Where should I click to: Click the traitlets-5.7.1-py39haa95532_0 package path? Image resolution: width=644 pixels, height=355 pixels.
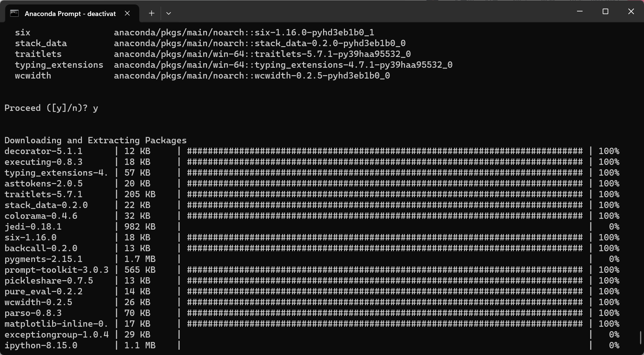[x=262, y=54]
